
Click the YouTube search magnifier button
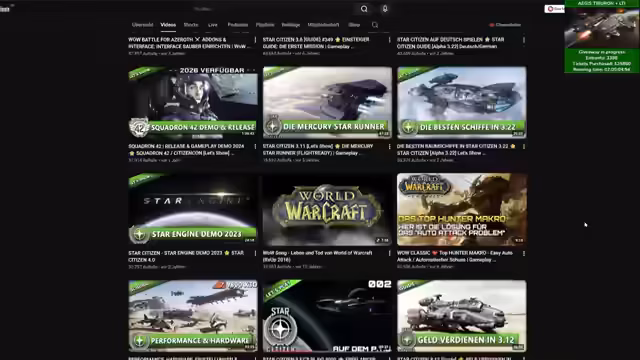click(364, 9)
